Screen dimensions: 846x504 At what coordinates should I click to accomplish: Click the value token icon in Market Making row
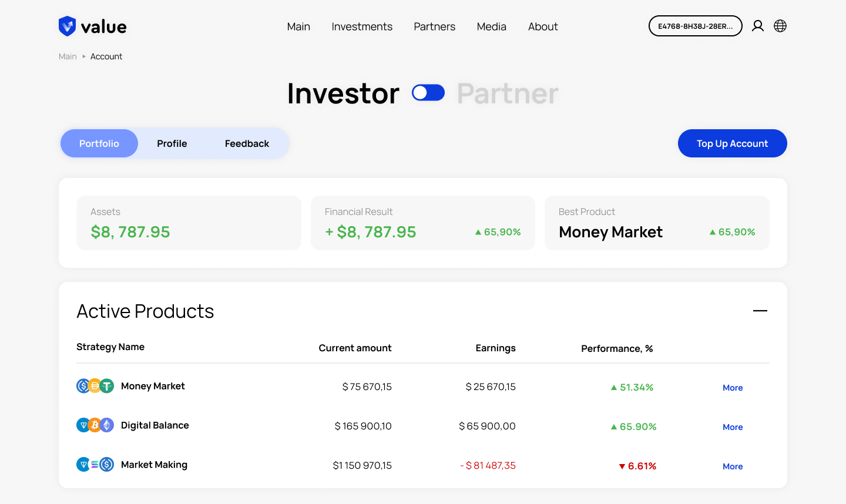82,464
